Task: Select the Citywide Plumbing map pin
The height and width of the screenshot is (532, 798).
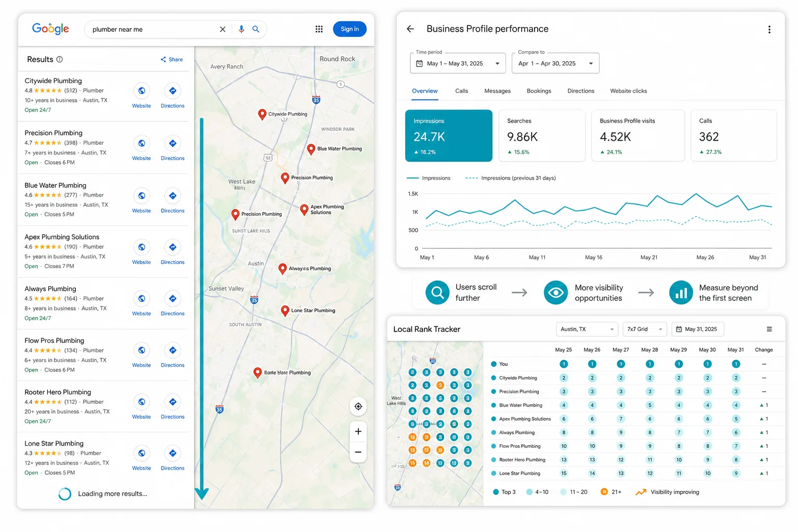Action: [262, 115]
